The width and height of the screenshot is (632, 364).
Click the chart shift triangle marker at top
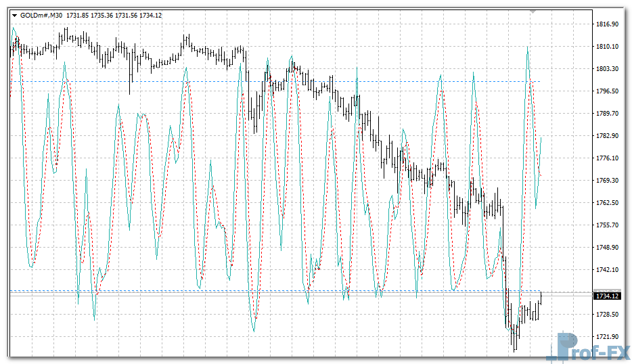click(x=533, y=12)
